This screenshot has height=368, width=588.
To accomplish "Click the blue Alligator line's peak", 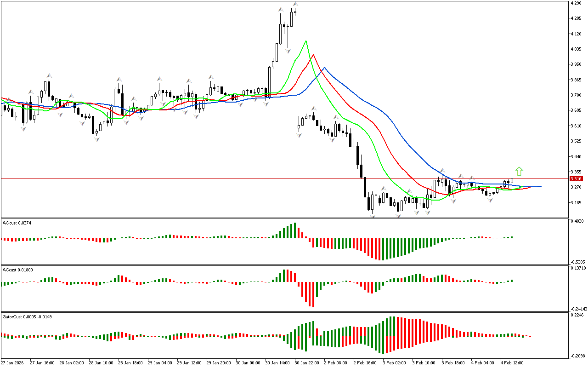I will pyautogui.click(x=324, y=68).
